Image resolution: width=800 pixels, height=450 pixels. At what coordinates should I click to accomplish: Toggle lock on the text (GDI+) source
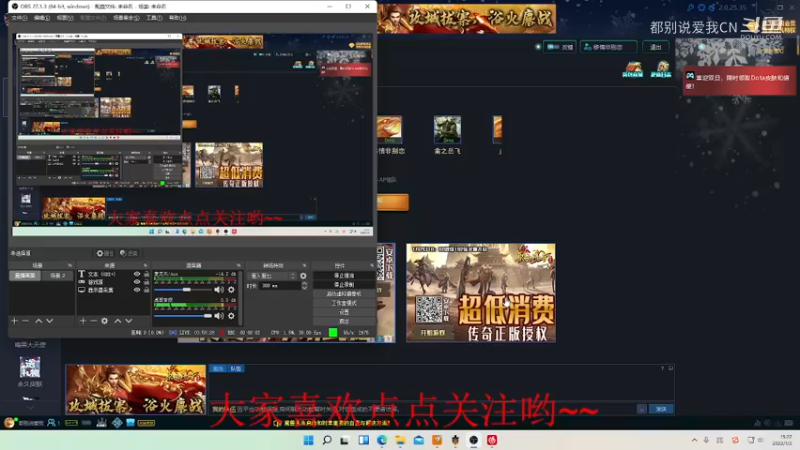click(x=146, y=274)
